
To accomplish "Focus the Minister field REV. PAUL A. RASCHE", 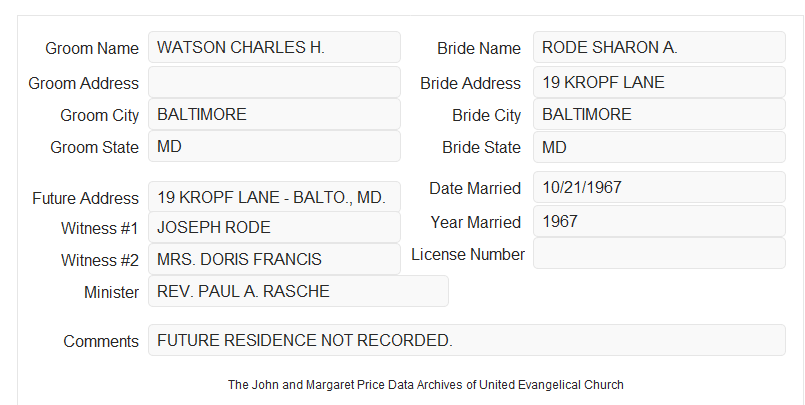I will point(298,291).
